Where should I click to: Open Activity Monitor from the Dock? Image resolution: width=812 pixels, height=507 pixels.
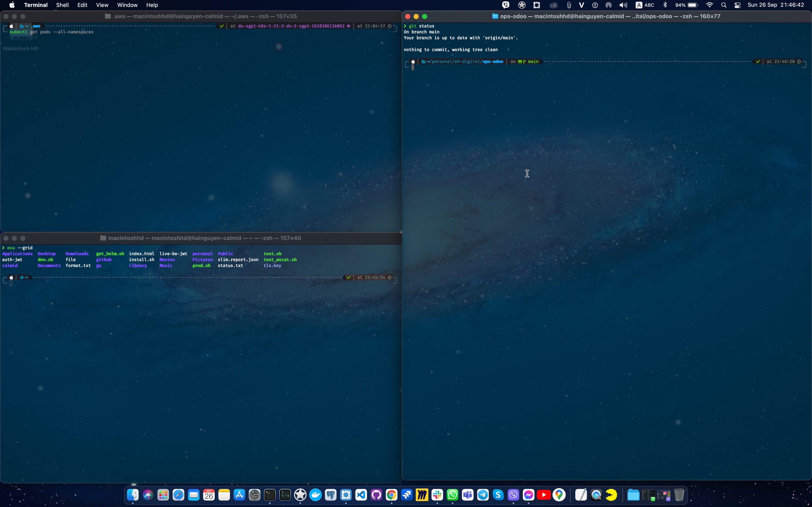(285, 495)
